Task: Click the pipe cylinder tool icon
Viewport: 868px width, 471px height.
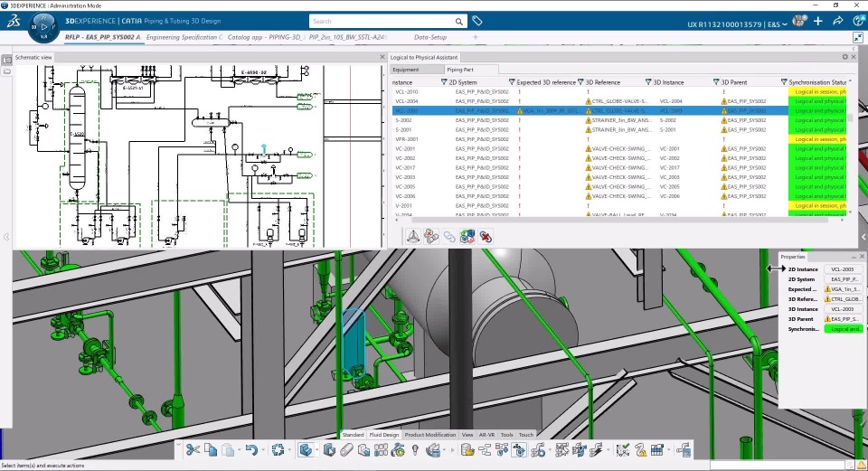Action: click(x=346, y=450)
